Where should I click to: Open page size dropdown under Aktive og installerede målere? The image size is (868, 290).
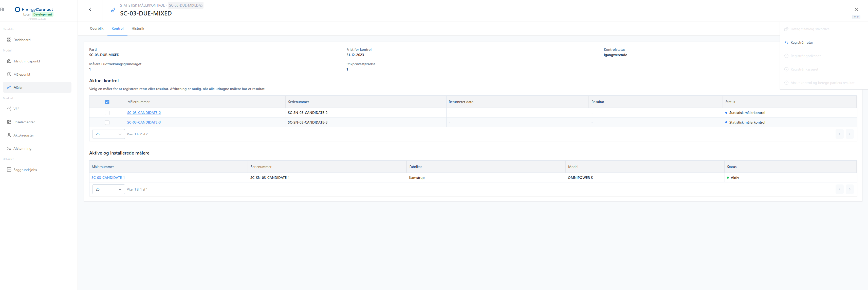108,189
